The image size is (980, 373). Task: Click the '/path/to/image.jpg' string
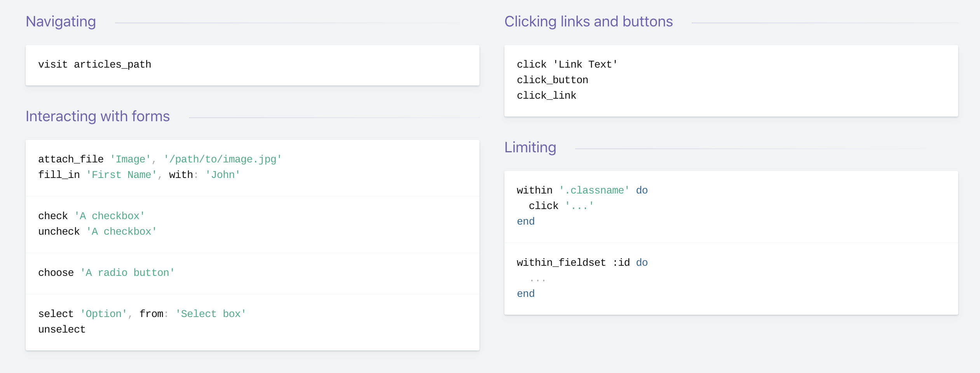click(223, 159)
